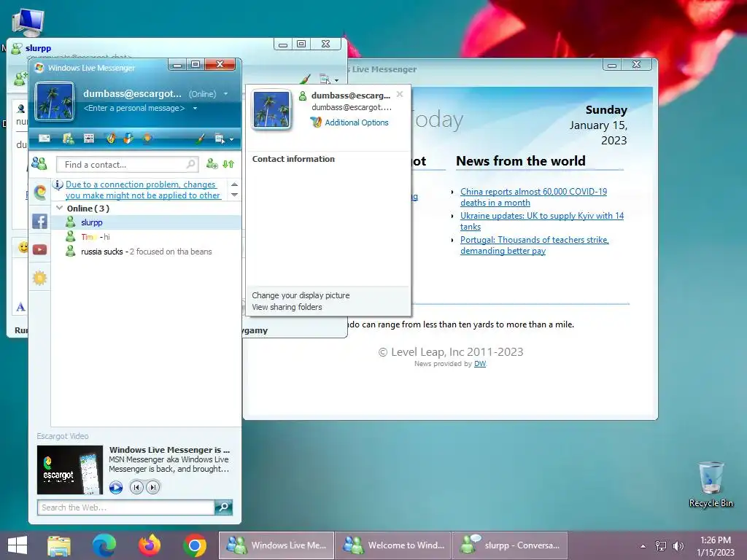
Task: Switch to 'Welcome to Wind...' taskbar window
Action: pos(393,545)
